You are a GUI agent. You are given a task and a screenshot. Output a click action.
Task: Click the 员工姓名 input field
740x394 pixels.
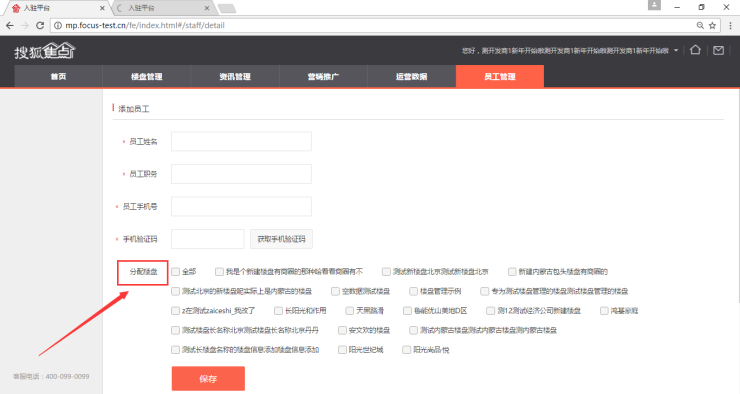(241, 142)
